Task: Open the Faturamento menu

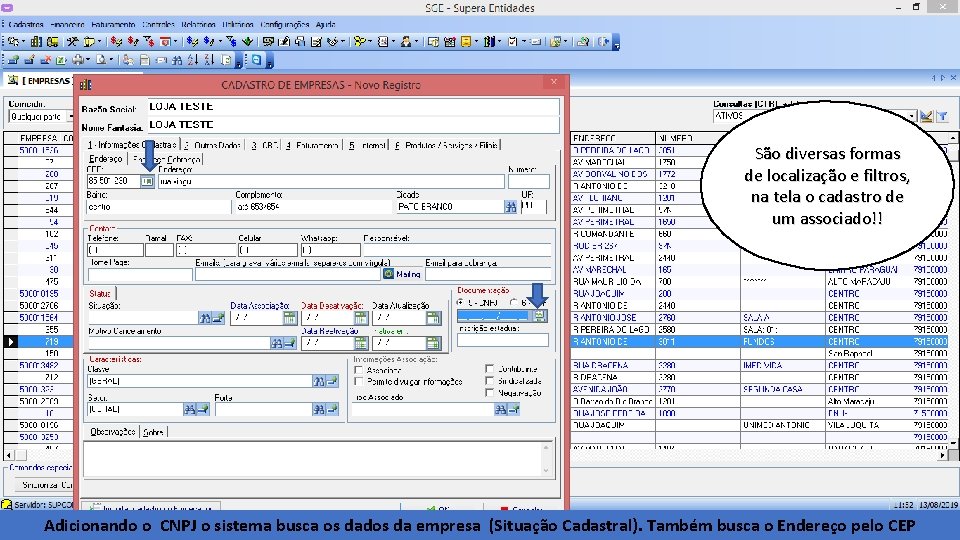Action: pos(113,24)
